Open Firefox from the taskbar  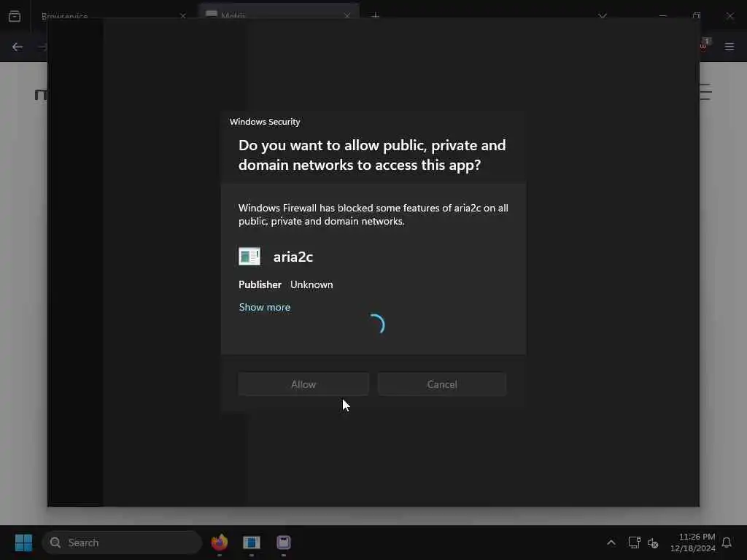click(x=220, y=542)
